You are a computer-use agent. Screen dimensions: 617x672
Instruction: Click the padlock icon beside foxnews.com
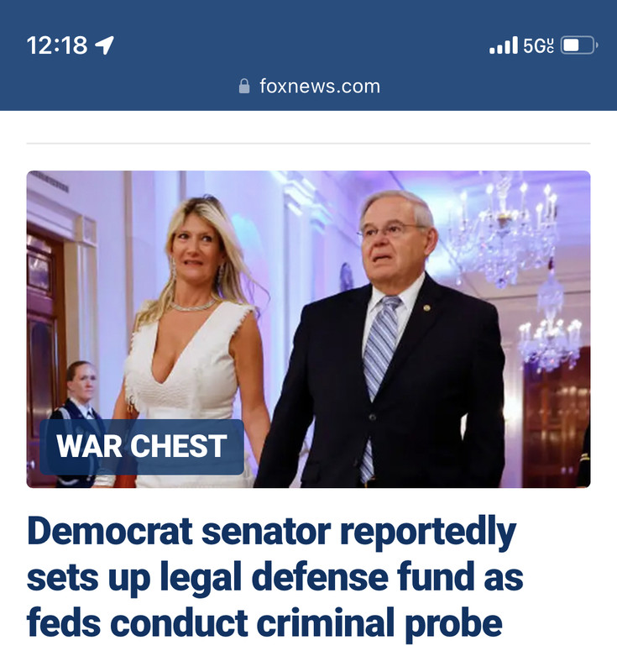pos(244,87)
